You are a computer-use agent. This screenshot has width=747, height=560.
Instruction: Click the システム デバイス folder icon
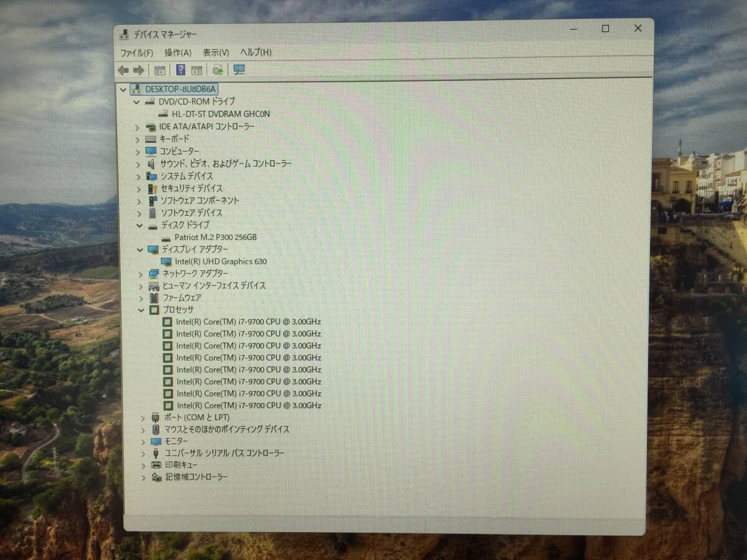[152, 176]
